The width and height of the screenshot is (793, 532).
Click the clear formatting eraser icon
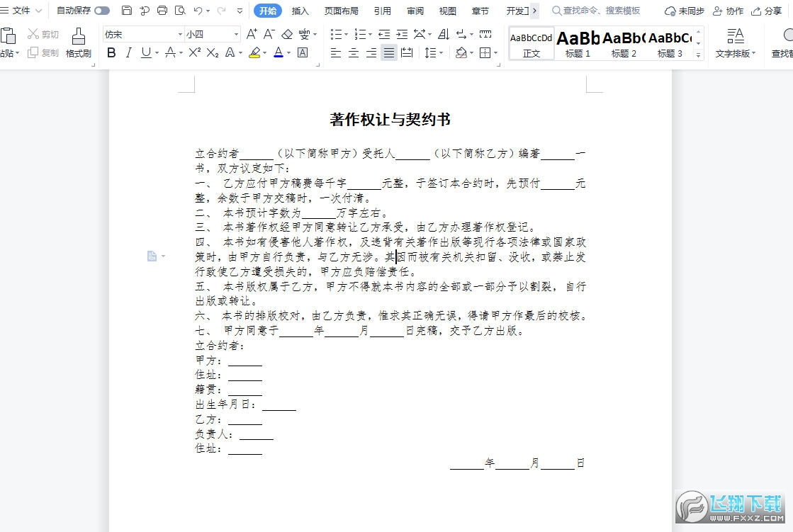pos(287,35)
